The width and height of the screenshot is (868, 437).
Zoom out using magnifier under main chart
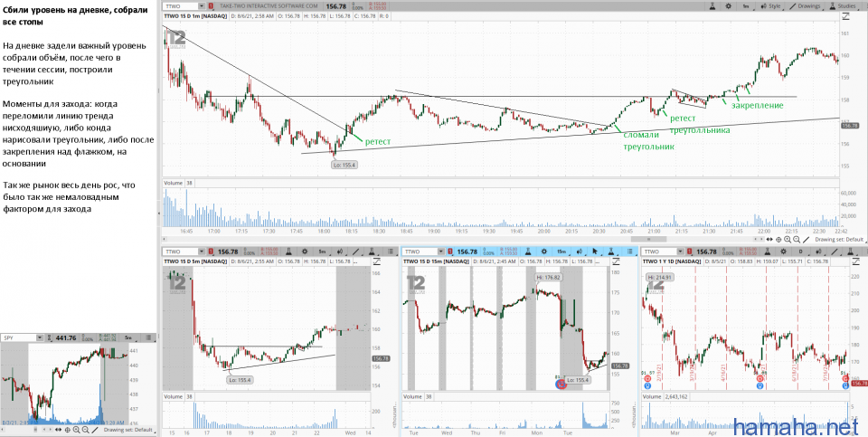pyautogui.click(x=797, y=239)
